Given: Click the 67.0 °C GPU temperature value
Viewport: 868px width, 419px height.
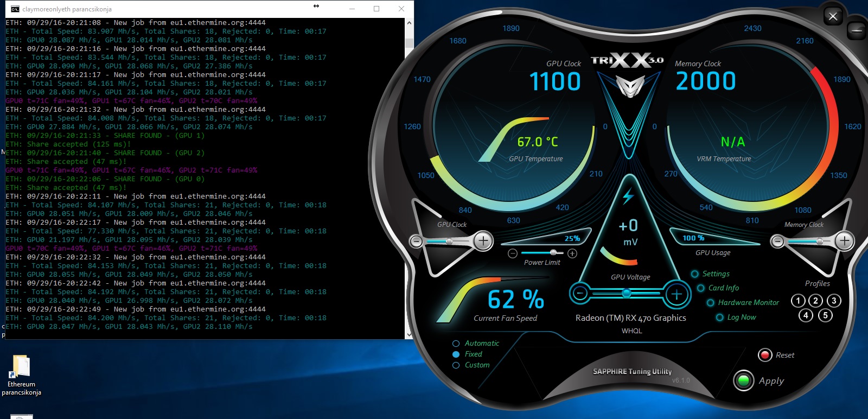Looking at the screenshot, I should 537,142.
